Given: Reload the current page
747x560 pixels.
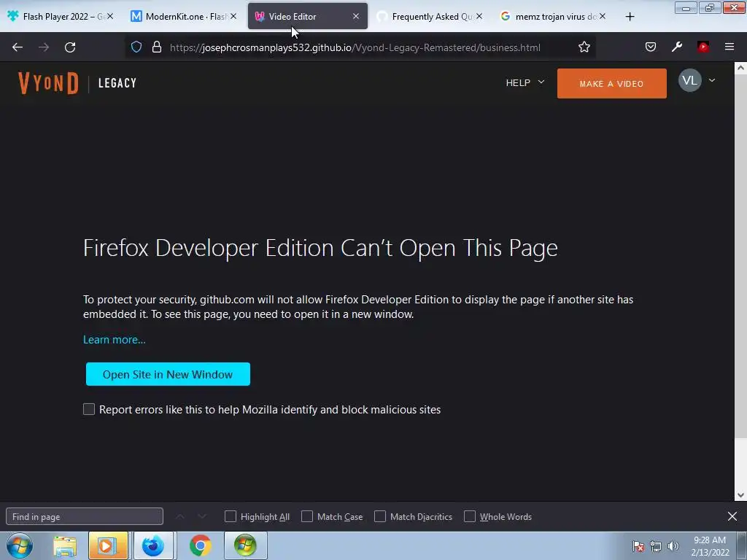Looking at the screenshot, I should click(70, 47).
